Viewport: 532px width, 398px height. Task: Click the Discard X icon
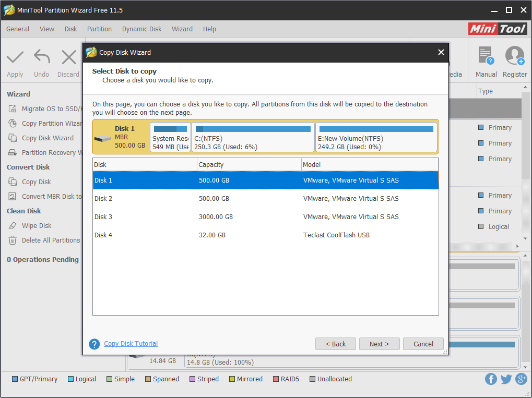(69, 57)
